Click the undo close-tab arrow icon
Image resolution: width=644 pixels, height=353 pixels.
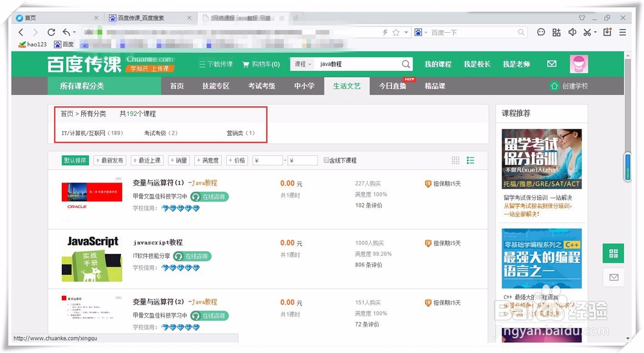click(x=66, y=32)
